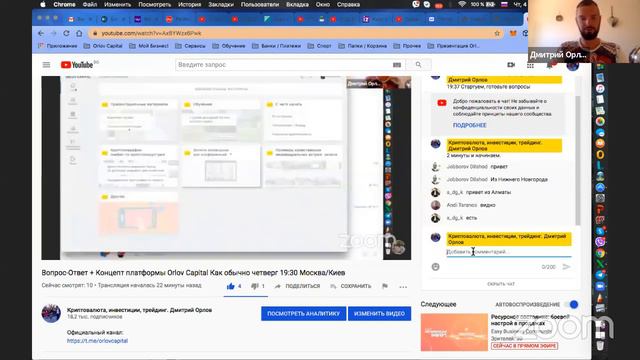The height and width of the screenshot is (360, 640).
Task: Open the YouTube hamburger guide menu
Action: (x=47, y=65)
